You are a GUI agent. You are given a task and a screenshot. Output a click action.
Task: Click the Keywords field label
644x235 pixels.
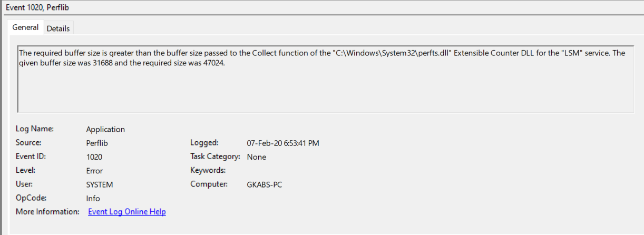click(x=208, y=170)
